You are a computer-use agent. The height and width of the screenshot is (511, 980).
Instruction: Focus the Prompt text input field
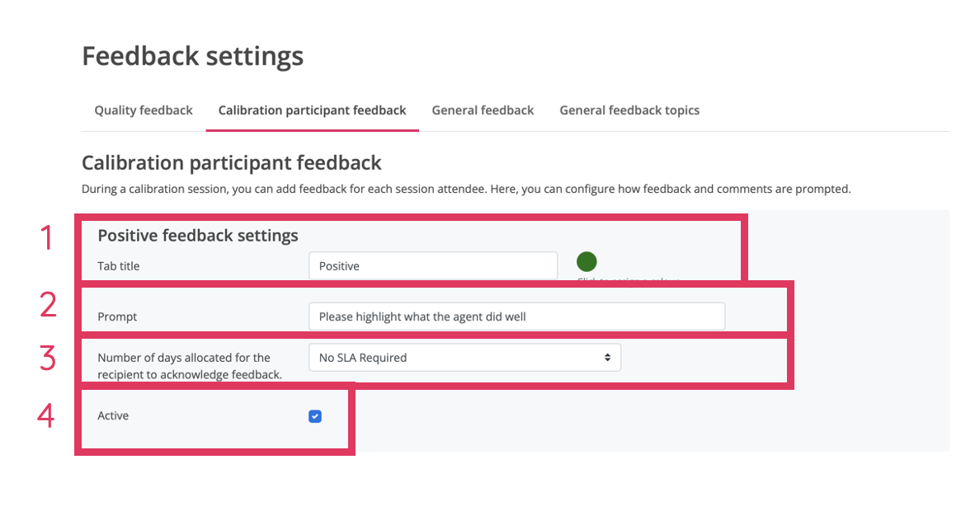tap(516, 316)
